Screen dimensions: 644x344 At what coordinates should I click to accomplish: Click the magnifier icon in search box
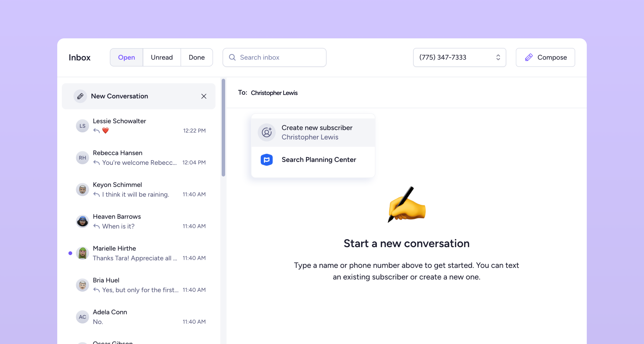pos(232,57)
